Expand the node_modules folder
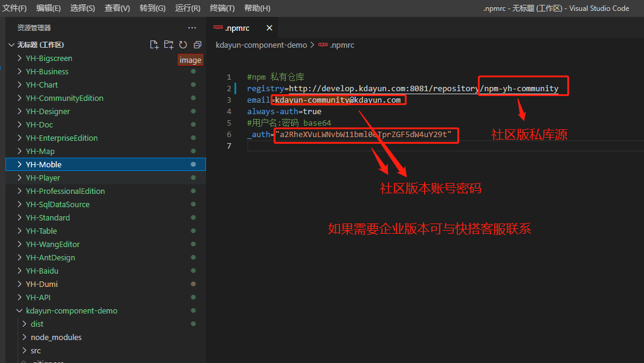 25,338
